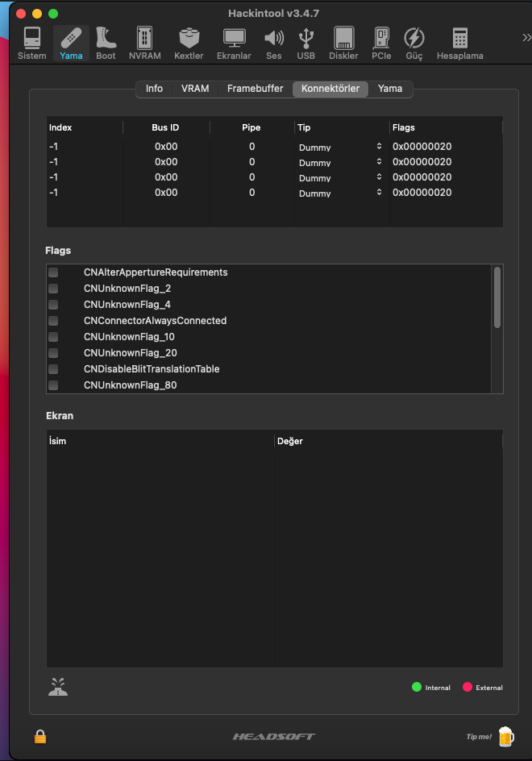Select the Boot toolbar icon
Screen dimensions: 532x761
coord(106,43)
